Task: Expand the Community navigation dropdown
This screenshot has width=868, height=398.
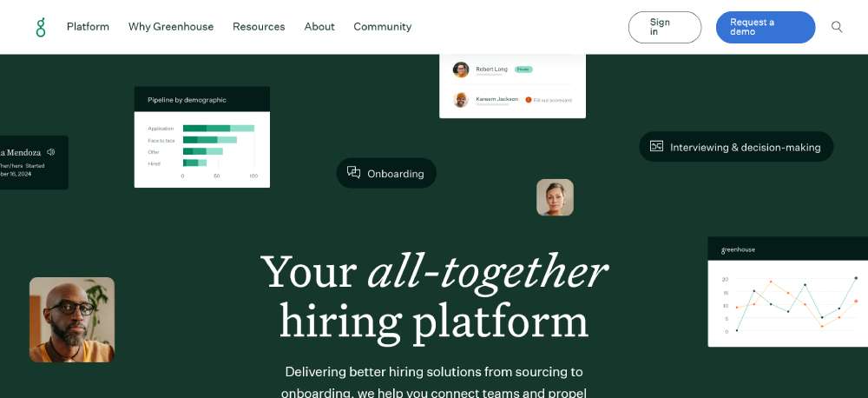Action: point(383,27)
